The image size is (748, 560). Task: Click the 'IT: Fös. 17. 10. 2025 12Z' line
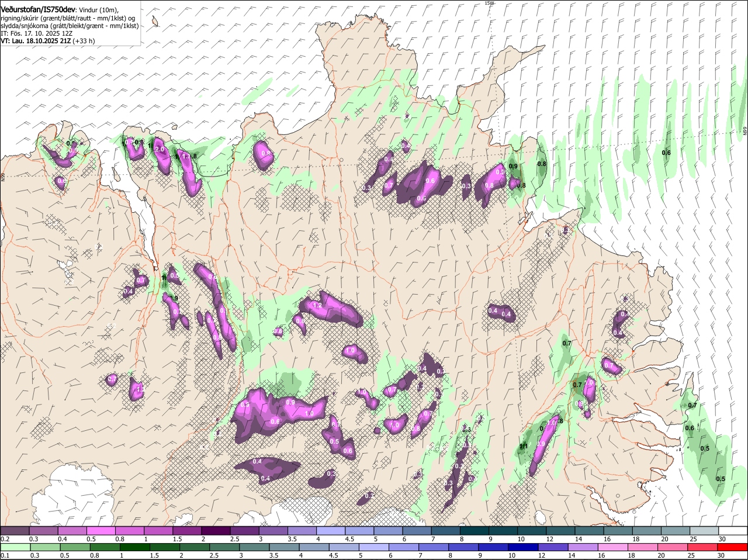click(x=35, y=33)
